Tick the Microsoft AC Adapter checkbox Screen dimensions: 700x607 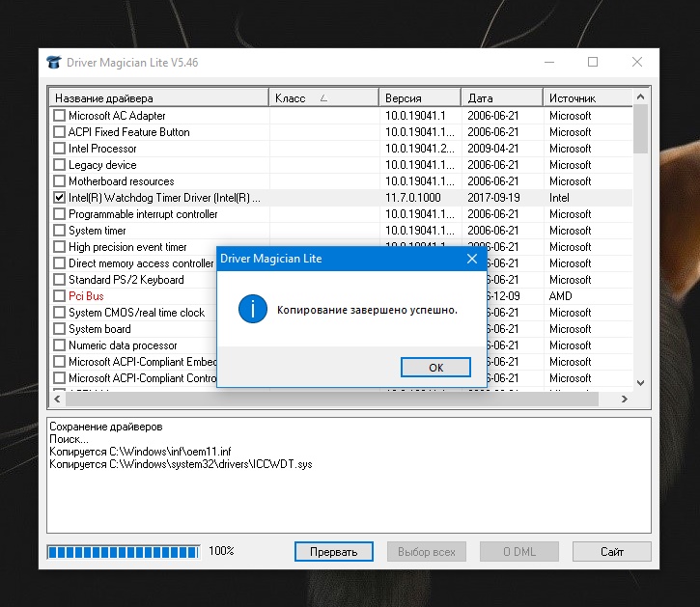pyautogui.click(x=59, y=116)
